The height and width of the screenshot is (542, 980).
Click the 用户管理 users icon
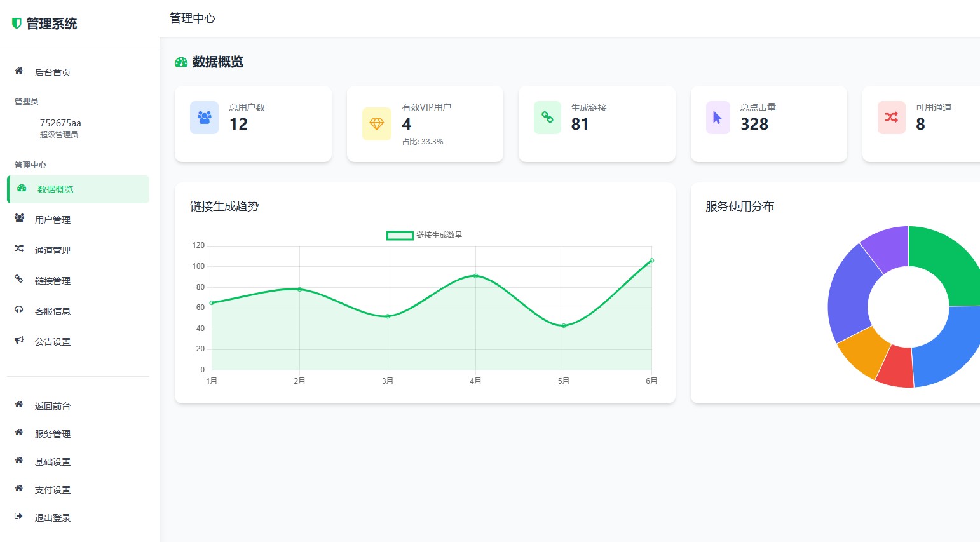coord(18,219)
